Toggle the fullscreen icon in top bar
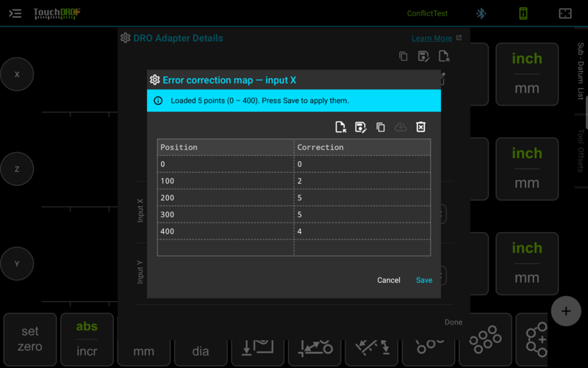This screenshot has width=588, height=368. click(x=565, y=13)
